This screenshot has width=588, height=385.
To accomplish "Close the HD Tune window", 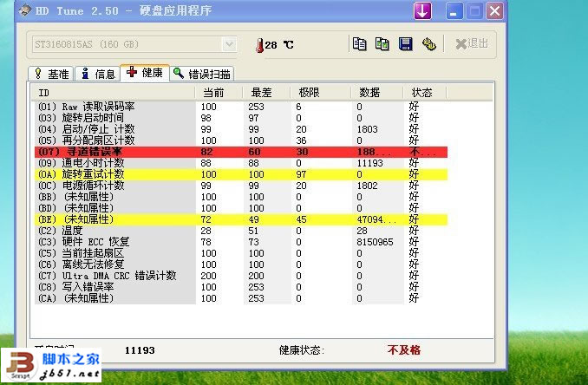I will (494, 11).
